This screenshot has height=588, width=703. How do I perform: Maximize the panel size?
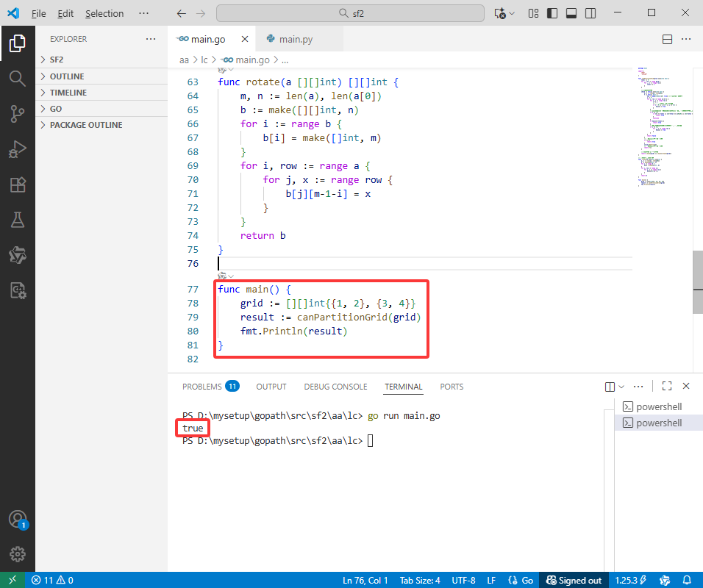point(667,387)
